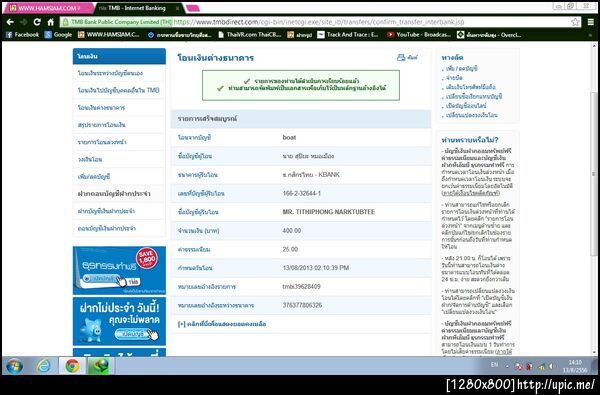Click the date 13/08/2013 02:10:39 PM
The height and width of the screenshot is (395, 600).
(x=316, y=268)
